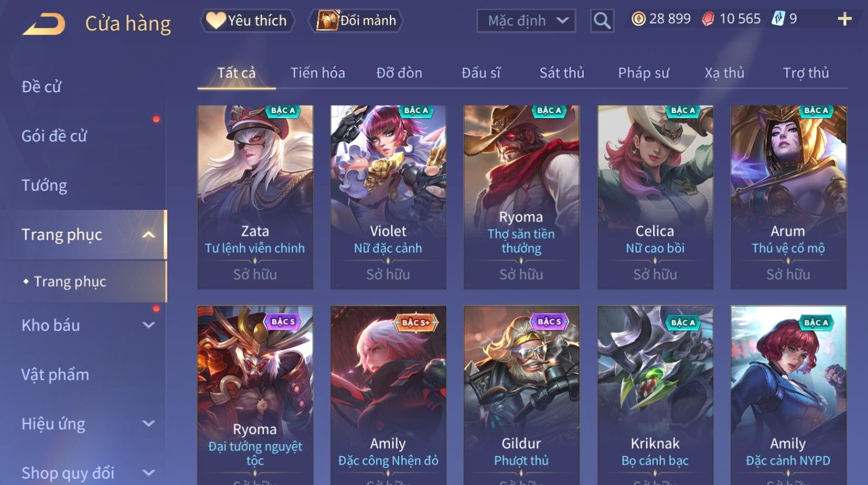The height and width of the screenshot is (485, 868).
Task: Tap the blue voucher ticket icon
Action: pyautogui.click(x=779, y=19)
